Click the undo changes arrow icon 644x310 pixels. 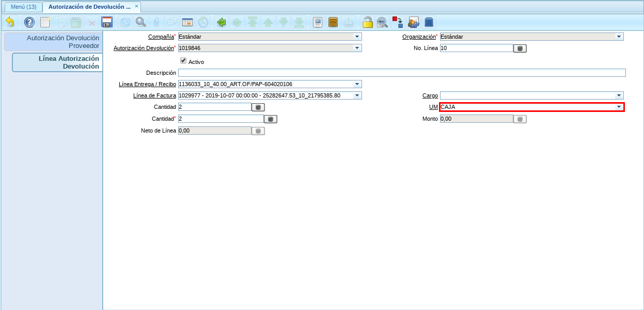pos(10,22)
